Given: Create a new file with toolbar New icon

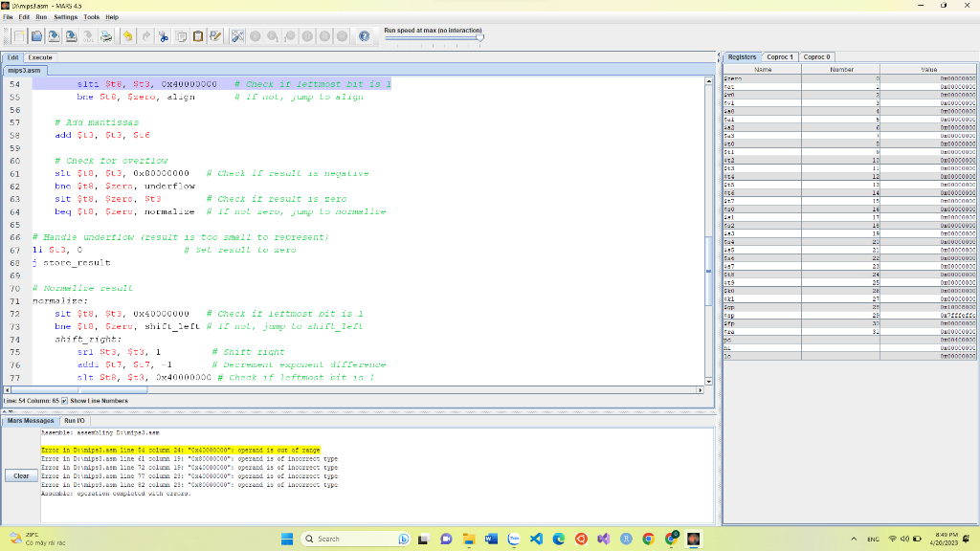Looking at the screenshot, I should pos(19,36).
